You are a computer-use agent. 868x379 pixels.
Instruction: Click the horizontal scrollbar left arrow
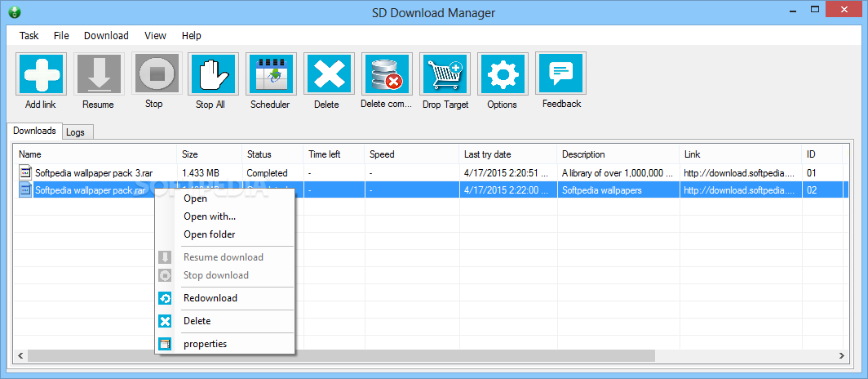coord(20,355)
